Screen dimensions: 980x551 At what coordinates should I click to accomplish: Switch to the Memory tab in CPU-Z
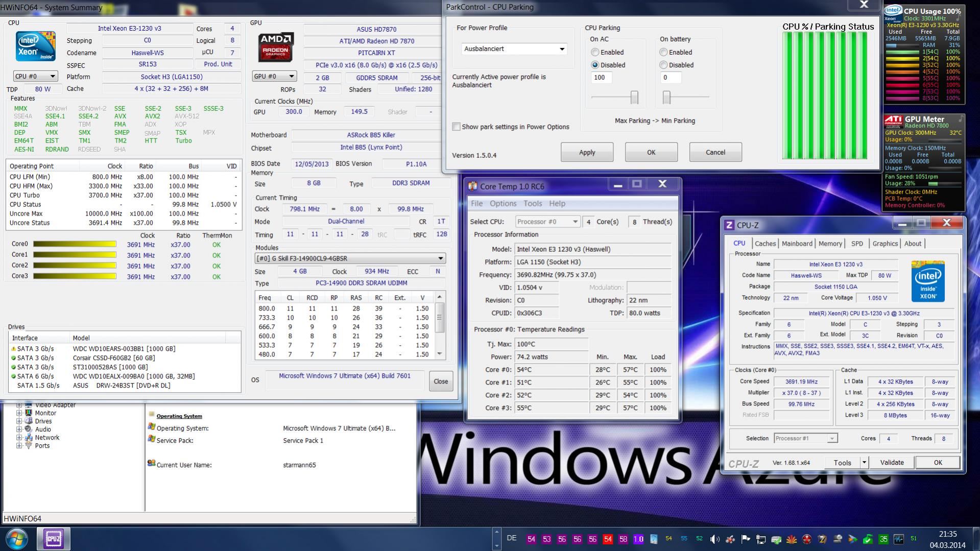click(830, 244)
